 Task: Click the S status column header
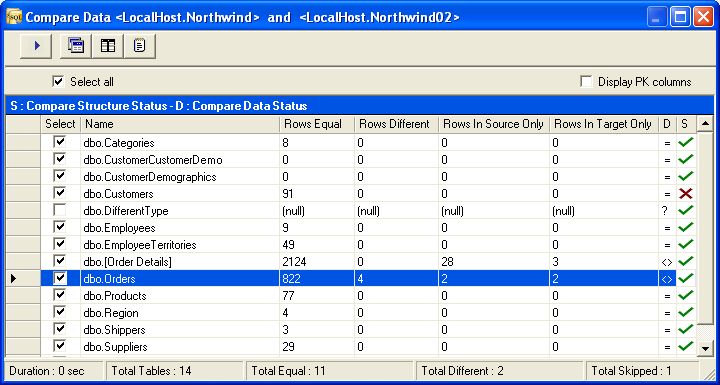pos(686,124)
